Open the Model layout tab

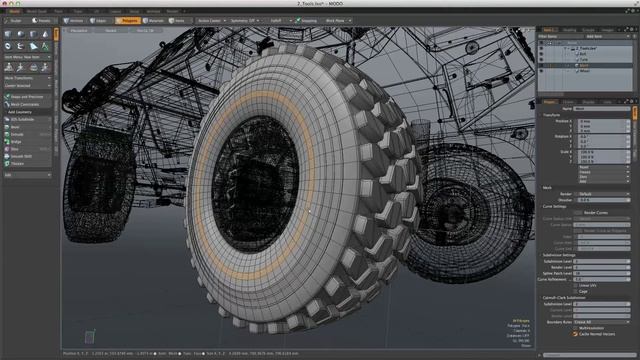(x=14, y=11)
